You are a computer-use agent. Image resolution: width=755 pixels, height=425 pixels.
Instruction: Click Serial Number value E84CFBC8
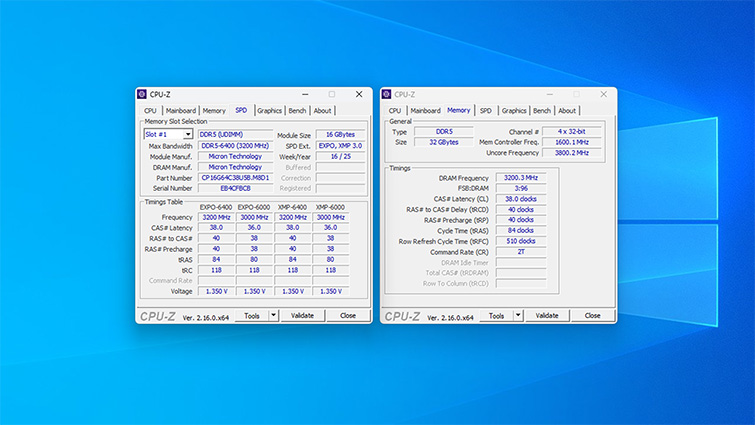[235, 188]
